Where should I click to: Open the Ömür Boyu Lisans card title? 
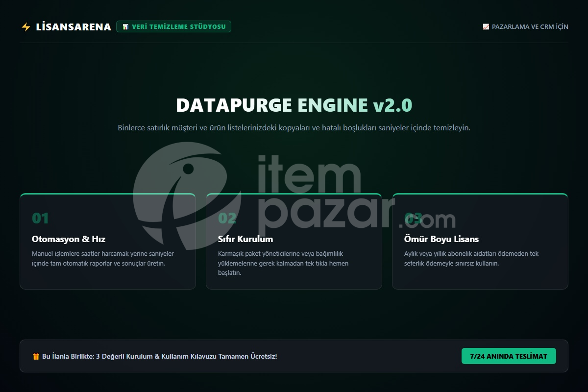point(441,239)
